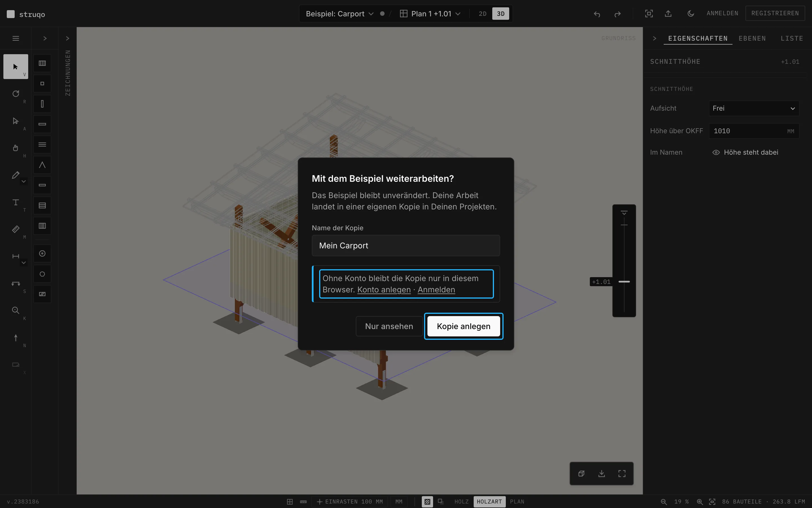This screenshot has height=508, width=812.
Task: Switch to the EBENEN tab
Action: (x=752, y=38)
